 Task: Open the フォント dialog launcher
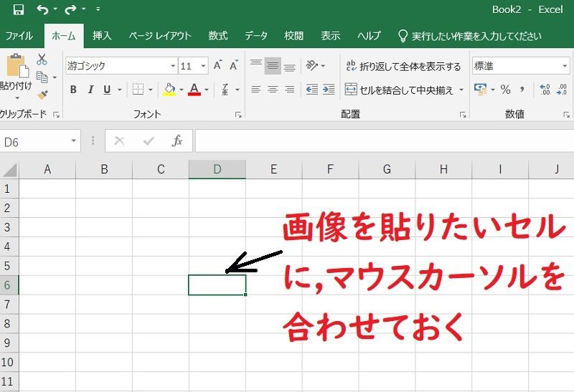pos(238,115)
